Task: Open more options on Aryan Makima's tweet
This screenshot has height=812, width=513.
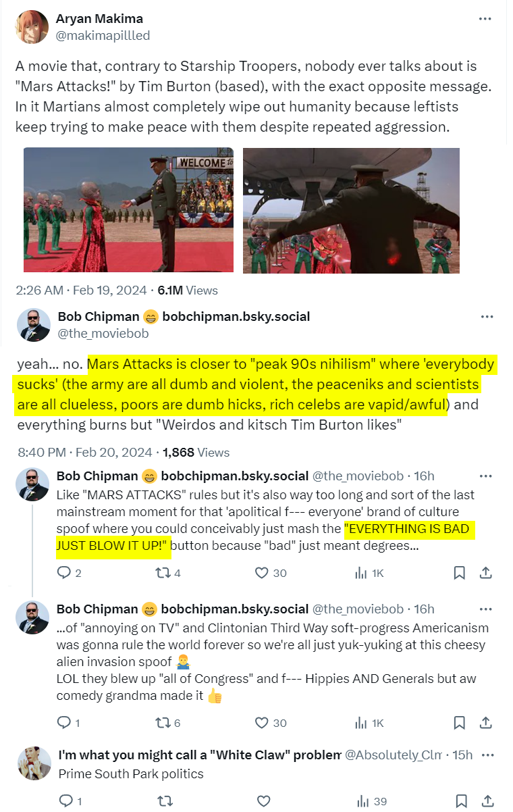Action: click(x=485, y=19)
